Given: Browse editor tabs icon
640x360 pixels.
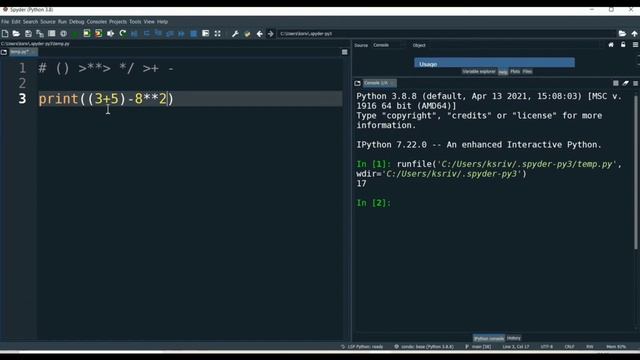Looking at the screenshot, I should click(4, 52).
